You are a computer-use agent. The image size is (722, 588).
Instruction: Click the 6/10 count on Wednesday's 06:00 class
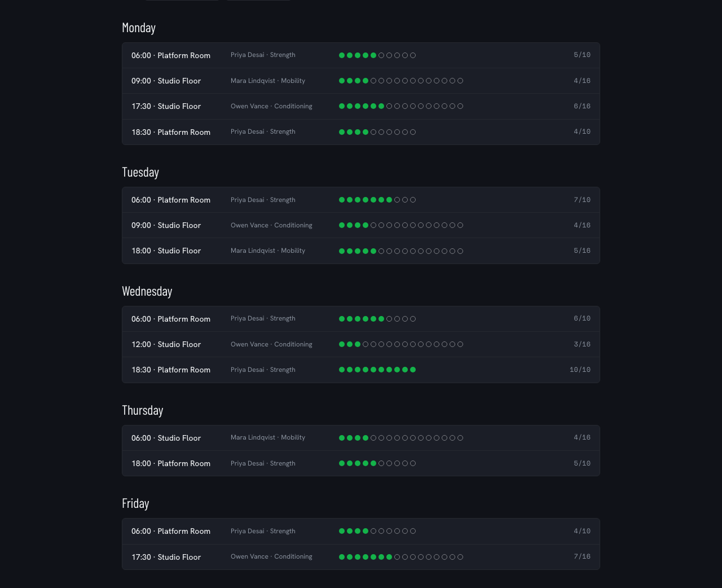click(582, 318)
